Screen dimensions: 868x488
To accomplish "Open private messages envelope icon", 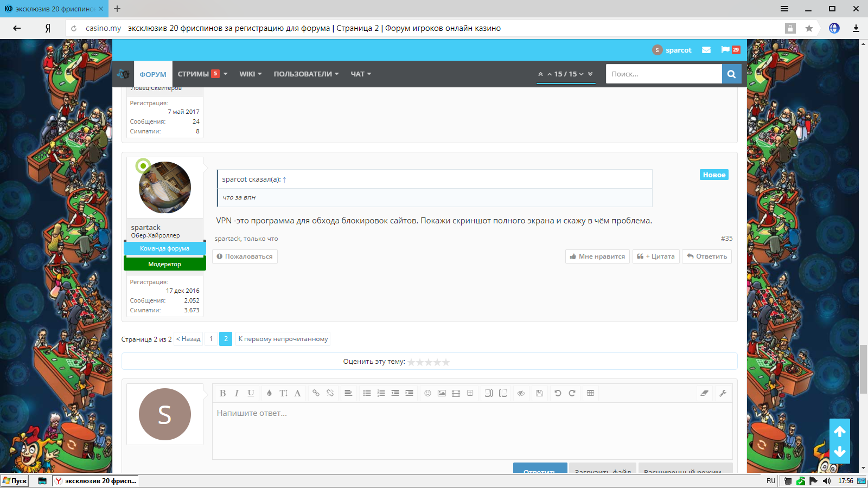I will coord(706,50).
